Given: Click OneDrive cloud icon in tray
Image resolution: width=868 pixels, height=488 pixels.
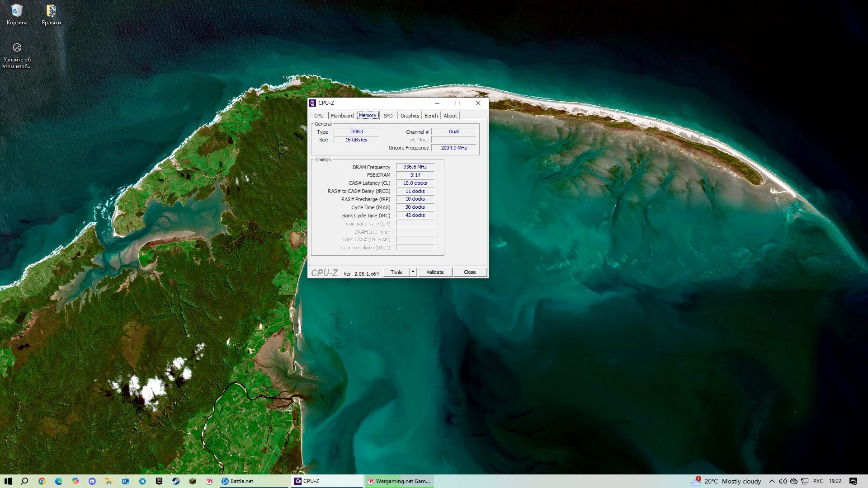Looking at the screenshot, I should tap(794, 481).
